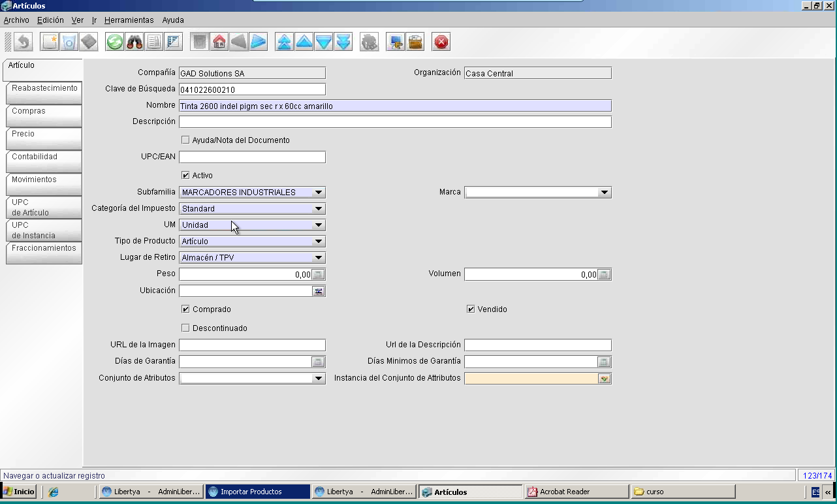837x504 pixels.
Task: Click the locator button in the Ubicación field
Action: point(319,291)
